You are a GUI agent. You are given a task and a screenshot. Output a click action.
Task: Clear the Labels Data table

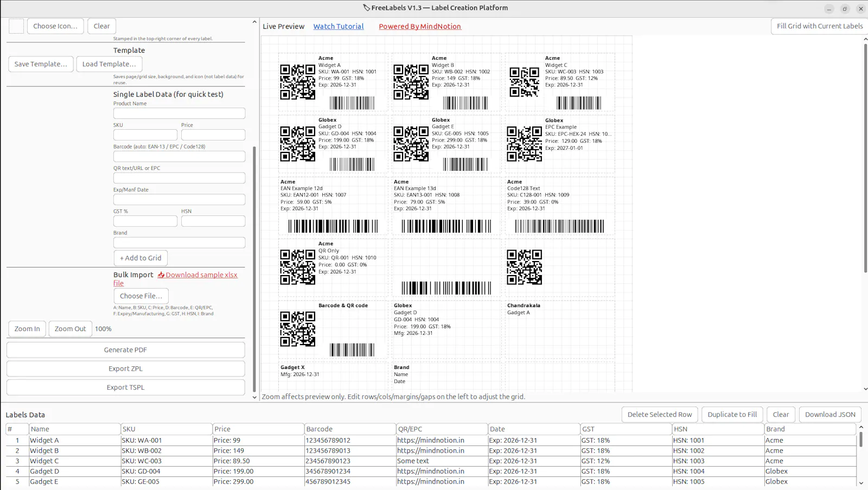click(781, 415)
